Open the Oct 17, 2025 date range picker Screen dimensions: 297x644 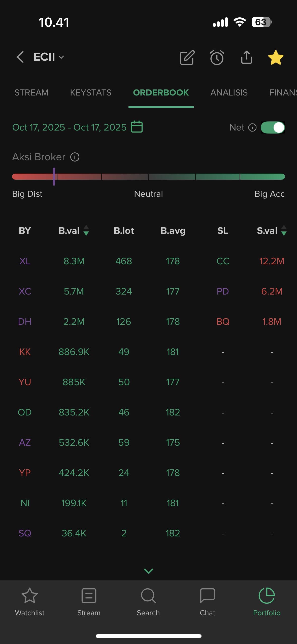69,127
